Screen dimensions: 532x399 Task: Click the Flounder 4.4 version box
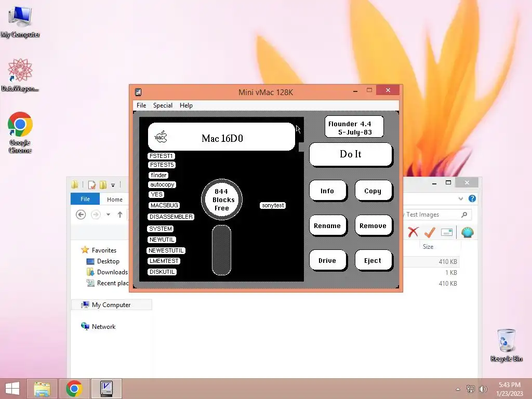point(354,127)
